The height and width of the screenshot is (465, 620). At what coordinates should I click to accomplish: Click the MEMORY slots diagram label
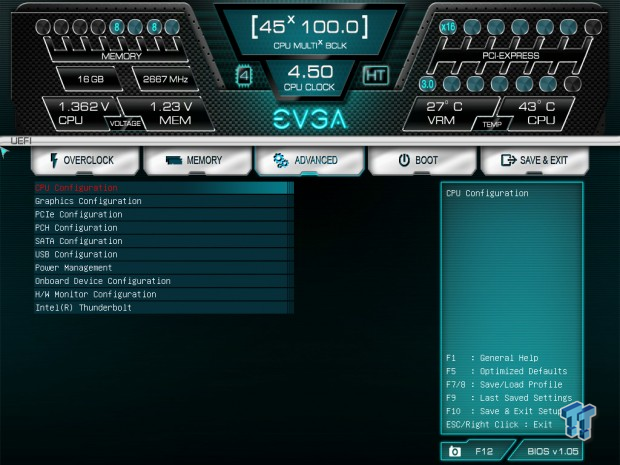pos(121,56)
